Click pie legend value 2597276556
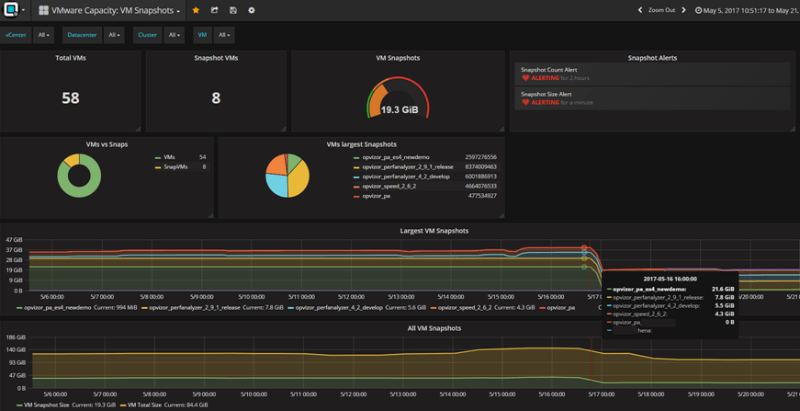Screen dimensions: 800x411 (x=481, y=158)
